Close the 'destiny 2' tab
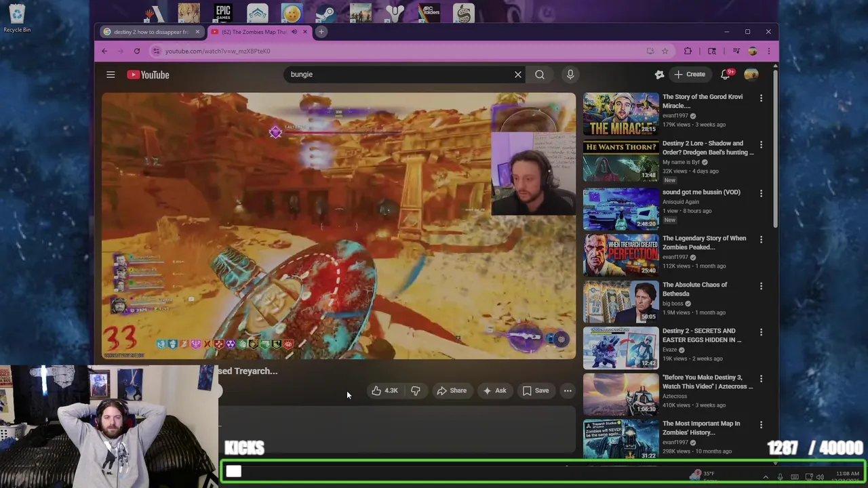868x488 pixels. (x=197, y=32)
